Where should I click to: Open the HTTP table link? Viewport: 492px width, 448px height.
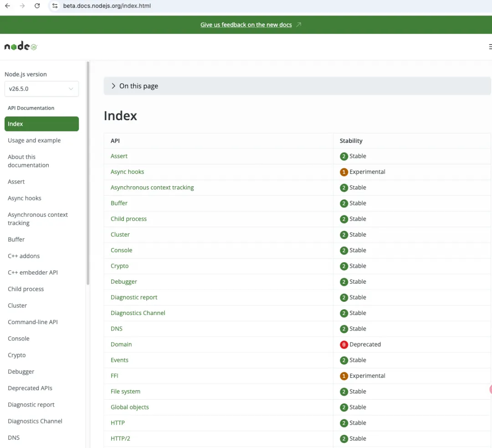point(118,423)
